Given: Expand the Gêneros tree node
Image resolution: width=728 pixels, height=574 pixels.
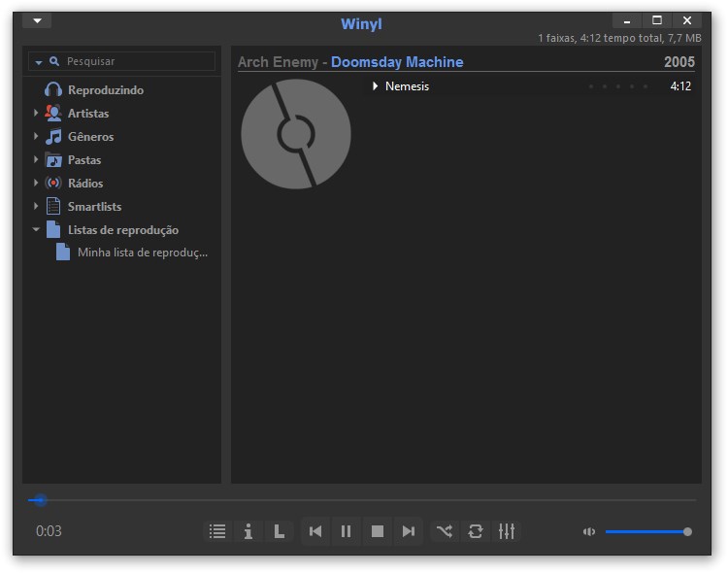Looking at the screenshot, I should pyautogui.click(x=36, y=137).
